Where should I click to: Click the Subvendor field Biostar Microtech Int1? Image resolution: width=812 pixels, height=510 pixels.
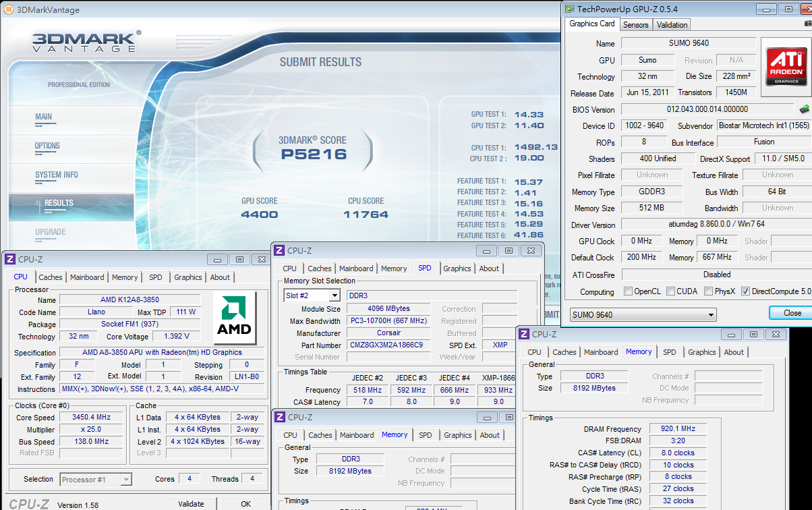[763, 125]
